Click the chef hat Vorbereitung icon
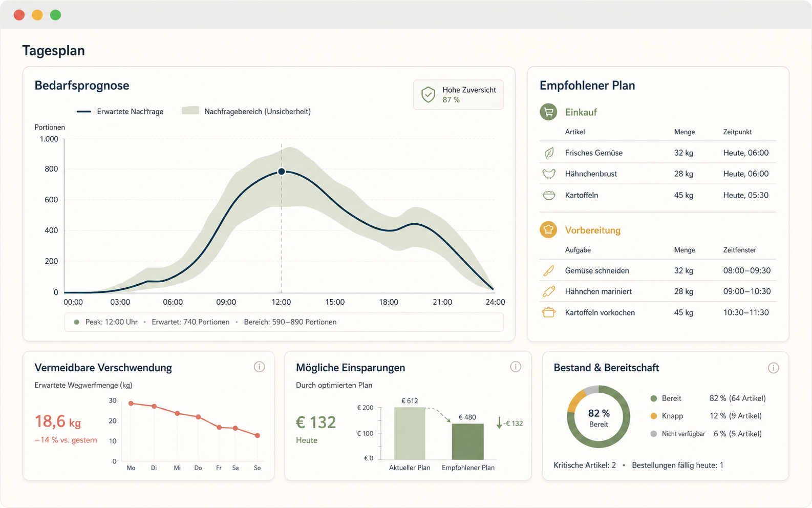Screen dimensions: 812x508 [548, 230]
